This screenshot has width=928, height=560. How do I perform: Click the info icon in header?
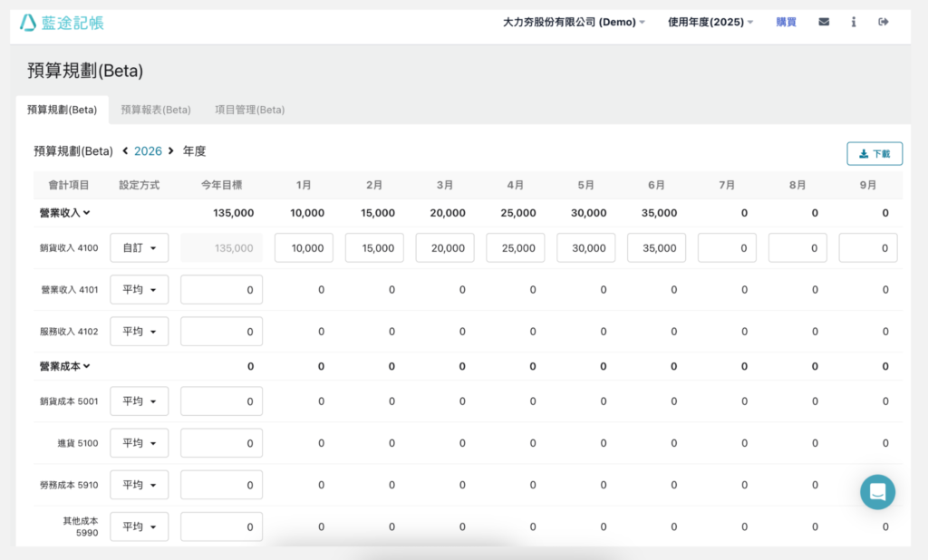tap(854, 23)
